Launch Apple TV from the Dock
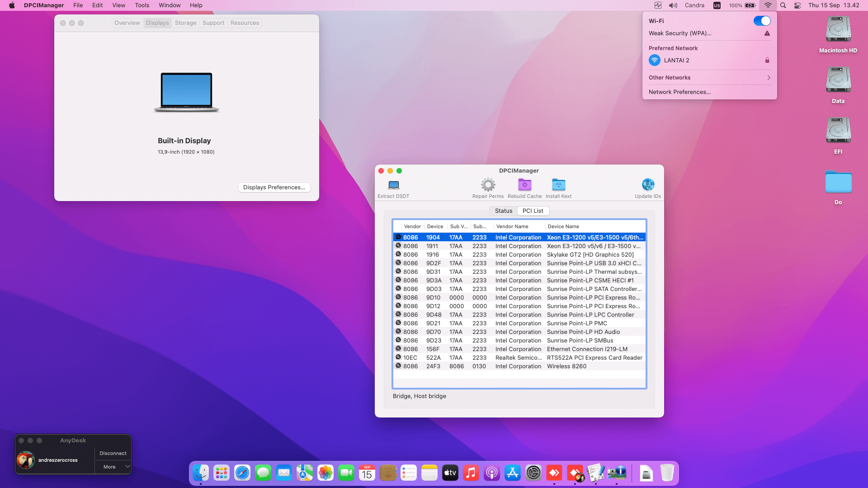The image size is (868, 488). click(450, 473)
